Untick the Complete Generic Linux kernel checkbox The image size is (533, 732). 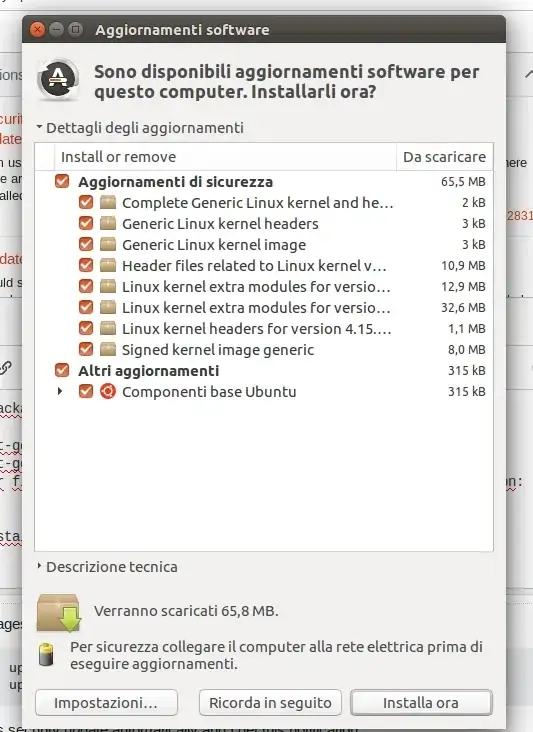click(86, 202)
